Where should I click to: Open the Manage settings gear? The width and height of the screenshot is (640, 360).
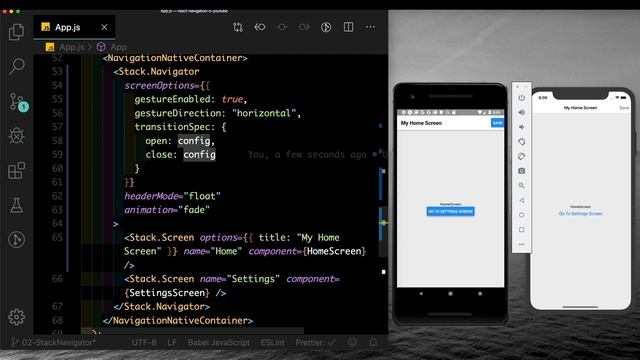click(16, 317)
